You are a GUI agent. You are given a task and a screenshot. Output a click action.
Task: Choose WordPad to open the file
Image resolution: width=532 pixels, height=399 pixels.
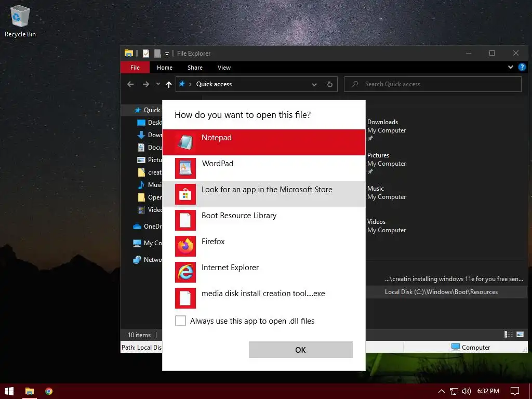coord(263,168)
